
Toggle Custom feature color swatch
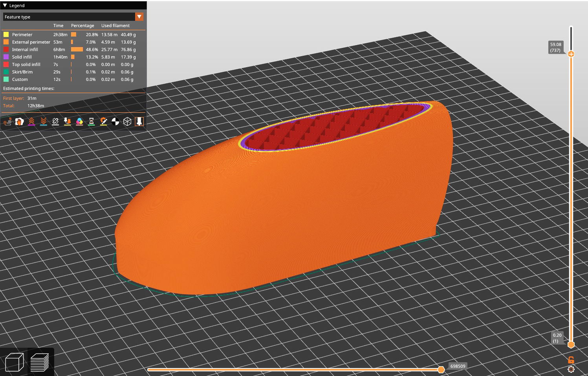6,79
